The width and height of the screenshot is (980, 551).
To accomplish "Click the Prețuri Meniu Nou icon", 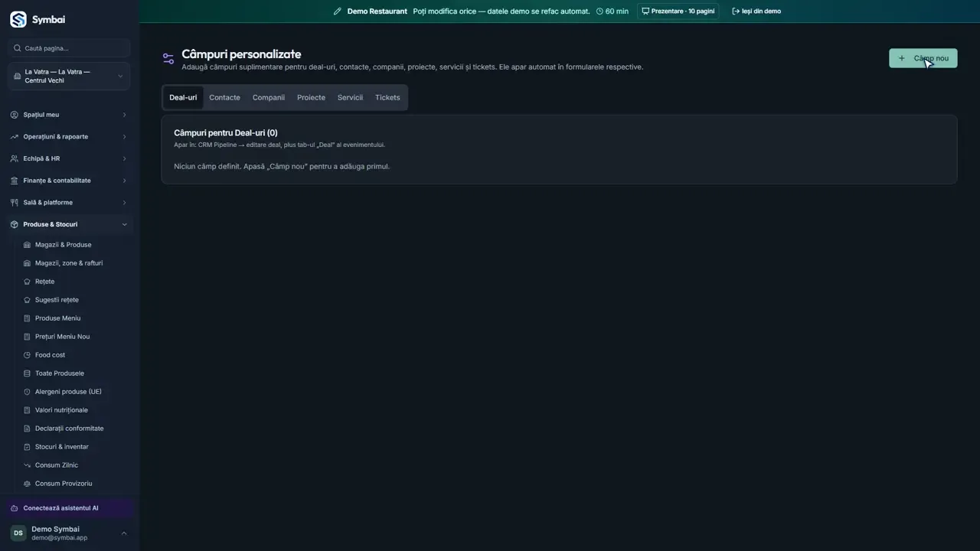I will 28,337.
